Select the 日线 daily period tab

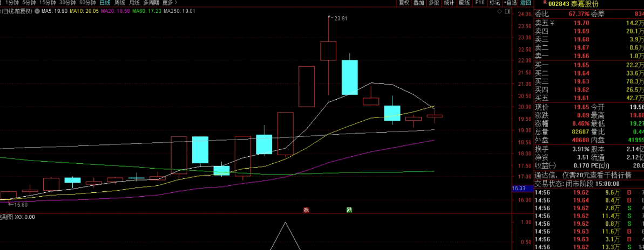pos(105,3)
